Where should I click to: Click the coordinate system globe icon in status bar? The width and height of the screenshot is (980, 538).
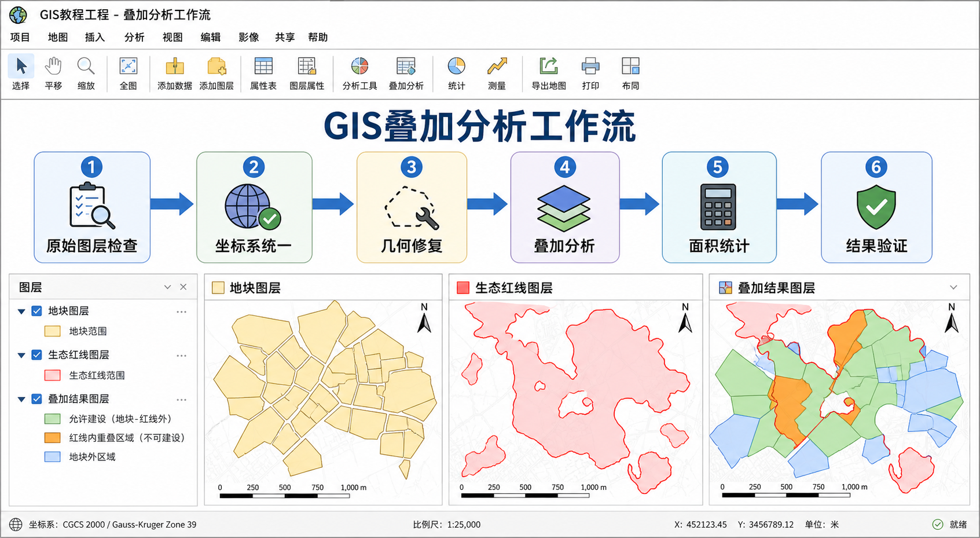tap(16, 524)
